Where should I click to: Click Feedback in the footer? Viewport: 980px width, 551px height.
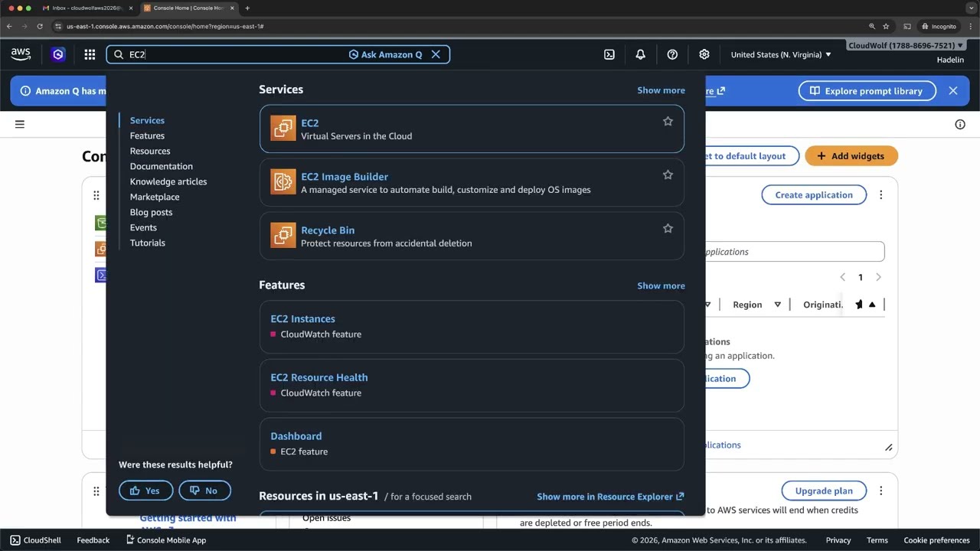tap(93, 540)
